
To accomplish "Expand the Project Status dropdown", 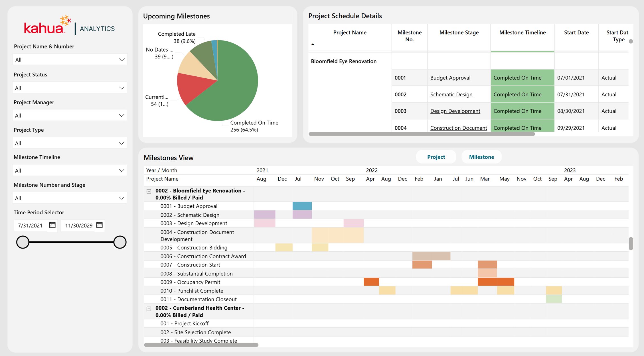I will pos(70,88).
